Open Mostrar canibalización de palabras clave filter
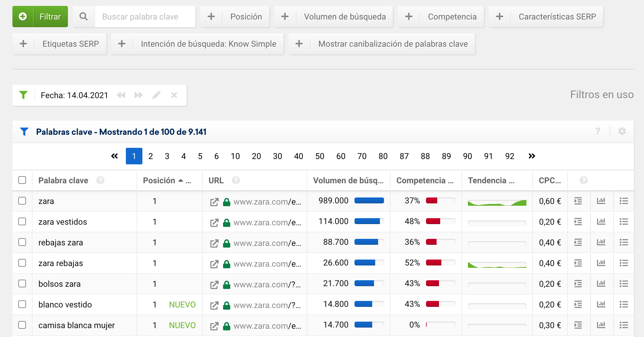 point(382,44)
